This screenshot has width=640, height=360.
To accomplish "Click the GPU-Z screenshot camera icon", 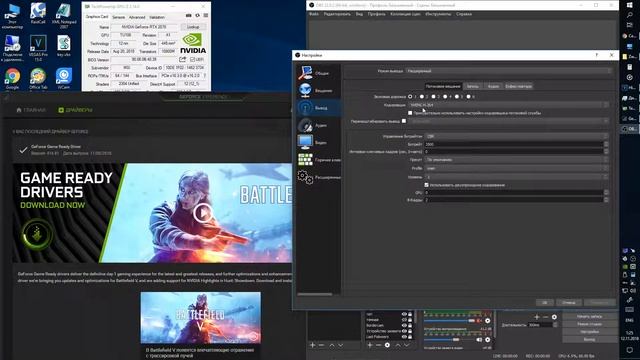I will (189, 16).
